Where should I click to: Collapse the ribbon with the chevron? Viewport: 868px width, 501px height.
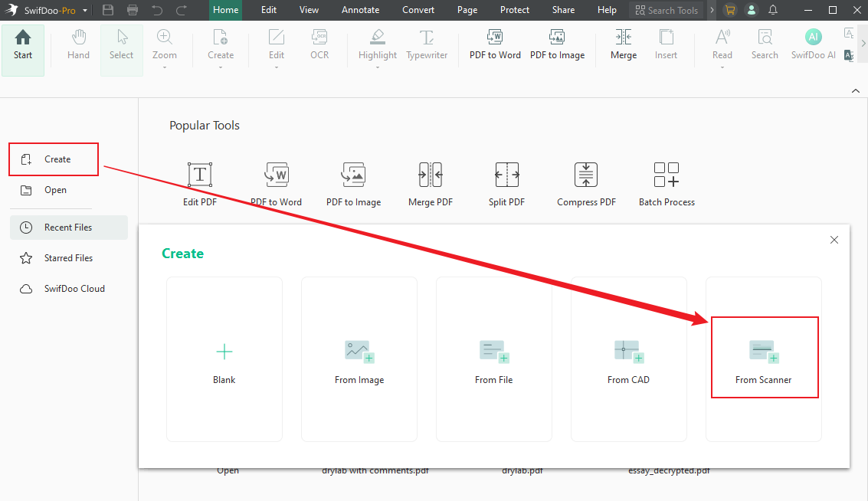(855, 90)
